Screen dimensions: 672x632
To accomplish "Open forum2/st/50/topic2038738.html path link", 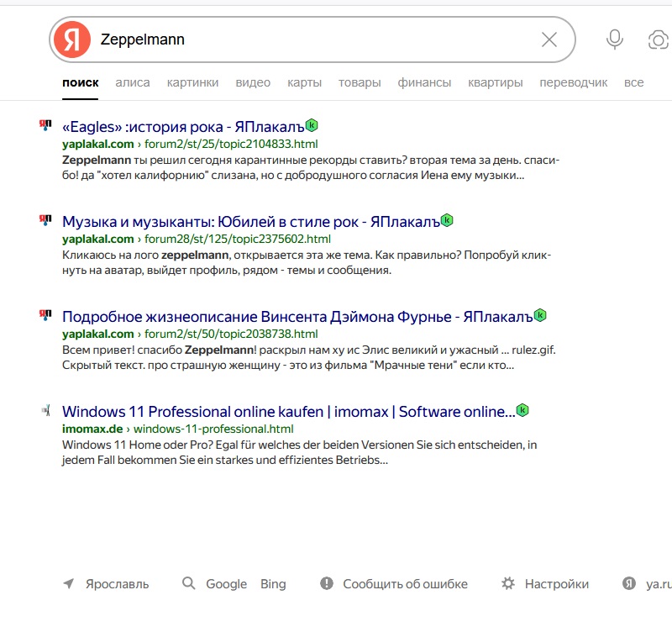I will point(231,334).
